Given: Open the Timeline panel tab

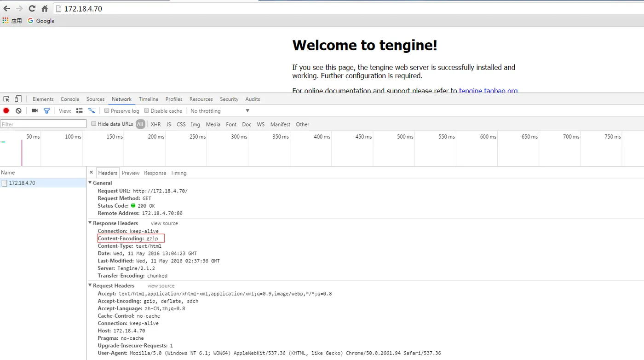Looking at the screenshot, I should (x=149, y=99).
